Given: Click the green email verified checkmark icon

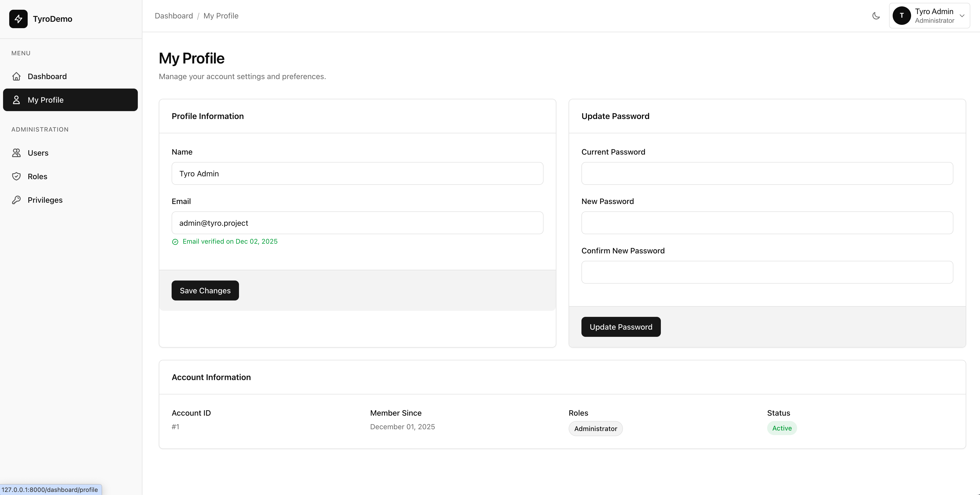Looking at the screenshot, I should point(175,242).
